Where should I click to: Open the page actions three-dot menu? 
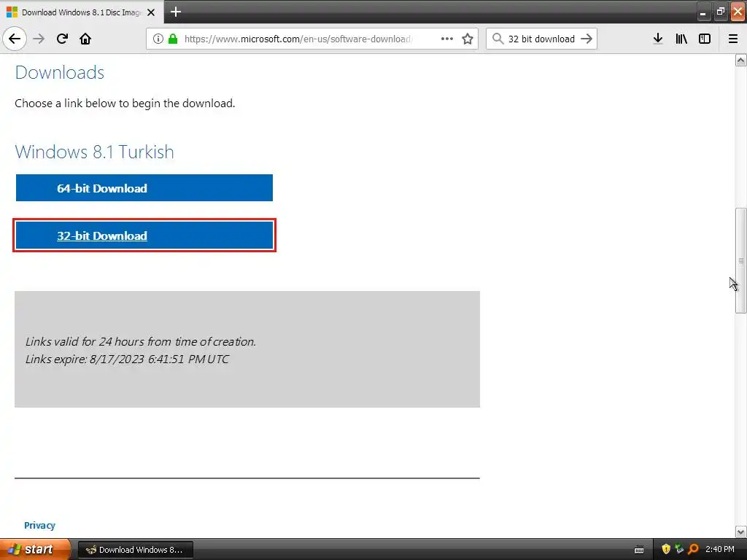tap(447, 39)
